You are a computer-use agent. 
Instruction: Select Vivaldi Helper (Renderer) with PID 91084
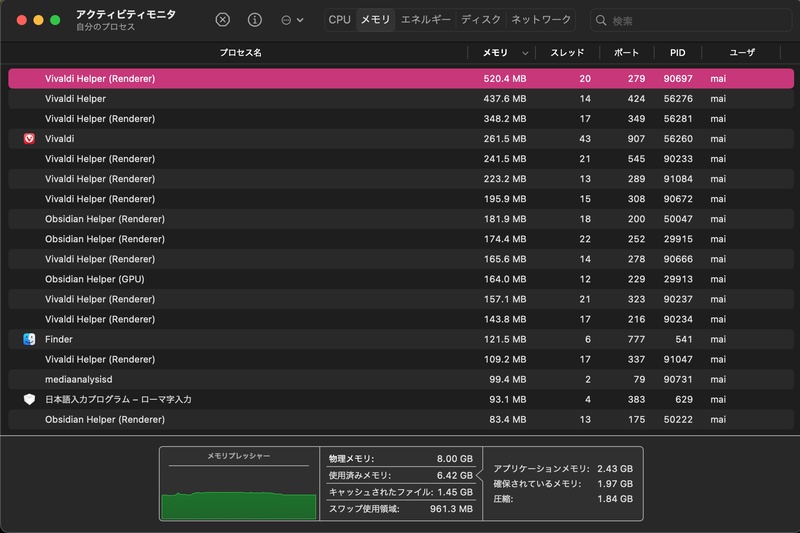pos(401,179)
